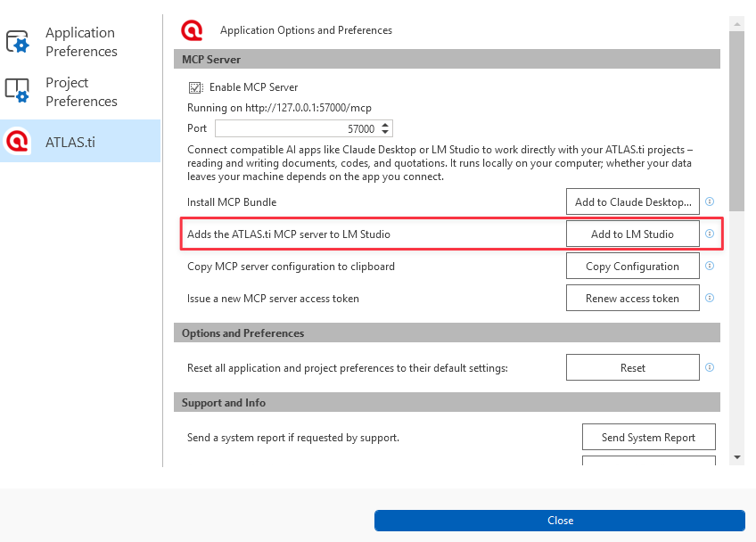This screenshot has height=542, width=756.
Task: Click Add to LM Studio button
Action: point(633,234)
